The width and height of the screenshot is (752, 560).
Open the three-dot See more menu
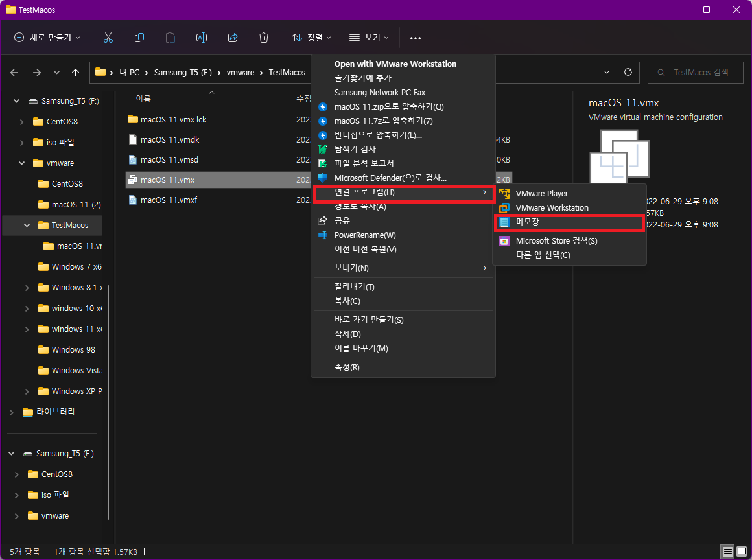click(x=416, y=38)
